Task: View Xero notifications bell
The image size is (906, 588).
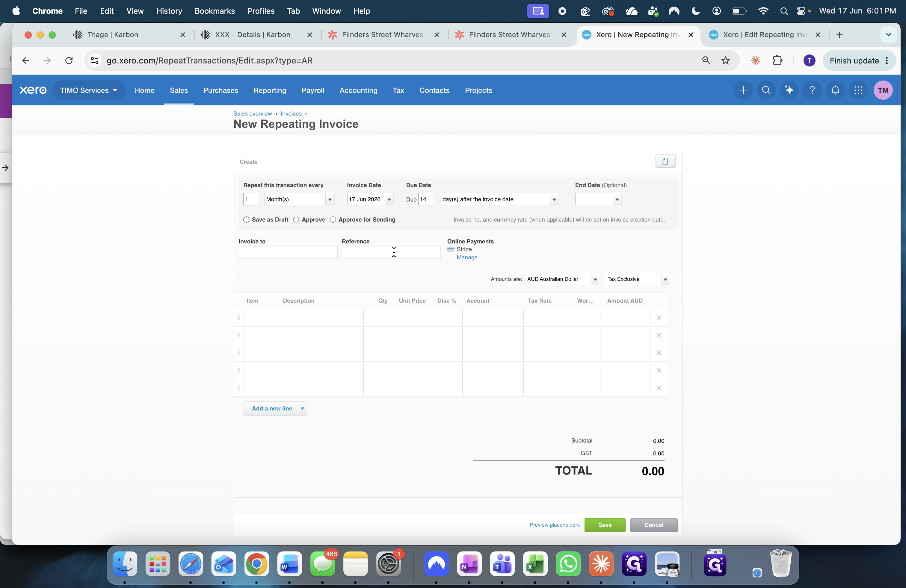Action: tap(835, 90)
